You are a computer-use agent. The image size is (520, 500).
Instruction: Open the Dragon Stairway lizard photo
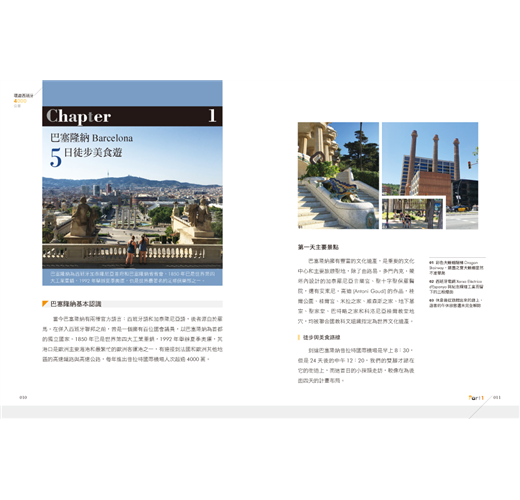[338, 175]
